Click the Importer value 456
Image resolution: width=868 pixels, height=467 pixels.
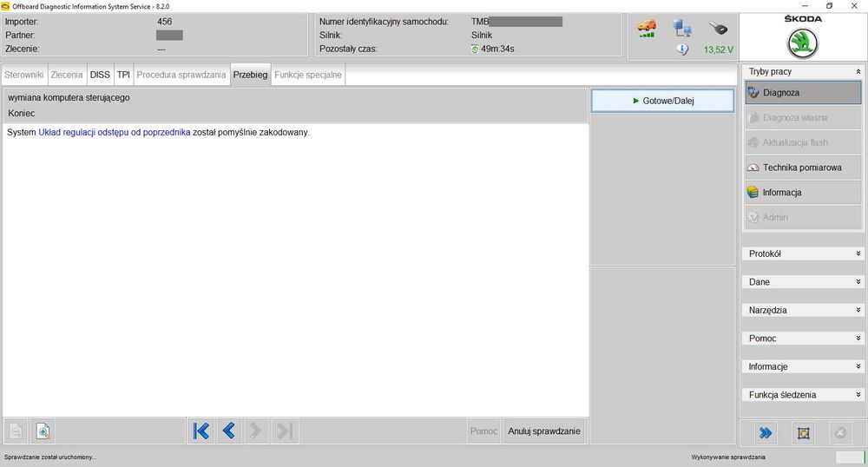(x=164, y=22)
